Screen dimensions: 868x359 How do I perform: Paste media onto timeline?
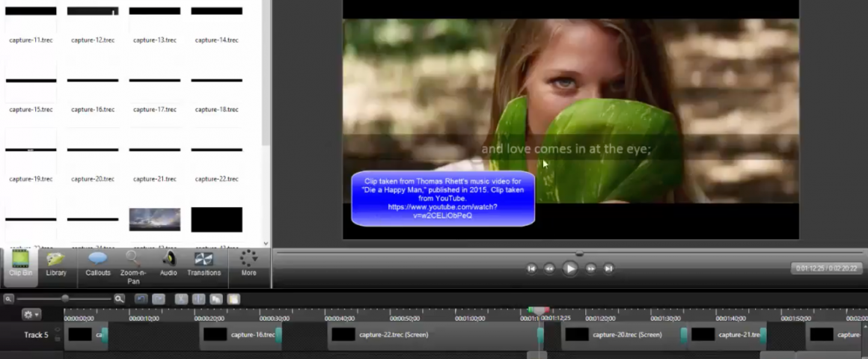(x=233, y=298)
